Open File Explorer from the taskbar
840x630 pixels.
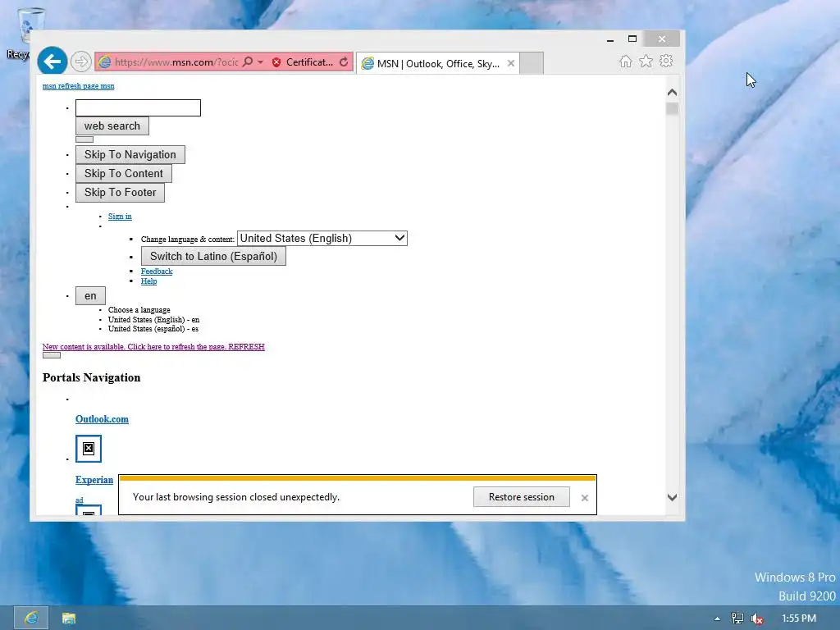(x=69, y=619)
